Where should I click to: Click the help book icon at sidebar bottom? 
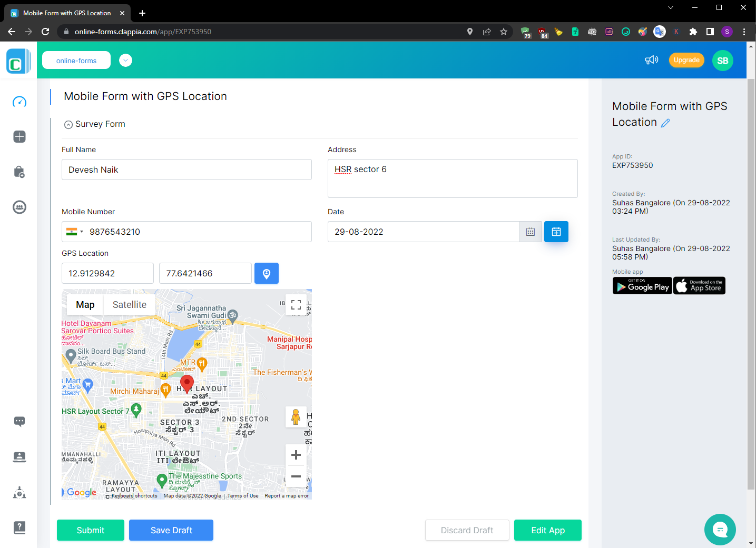tap(19, 527)
